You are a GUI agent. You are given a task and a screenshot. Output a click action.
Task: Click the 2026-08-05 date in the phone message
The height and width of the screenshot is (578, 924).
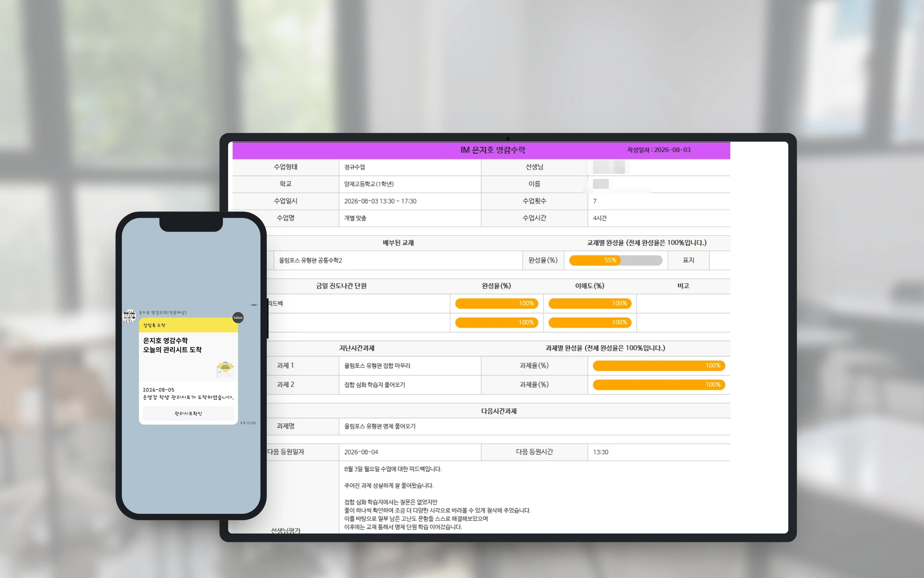pyautogui.click(x=159, y=390)
